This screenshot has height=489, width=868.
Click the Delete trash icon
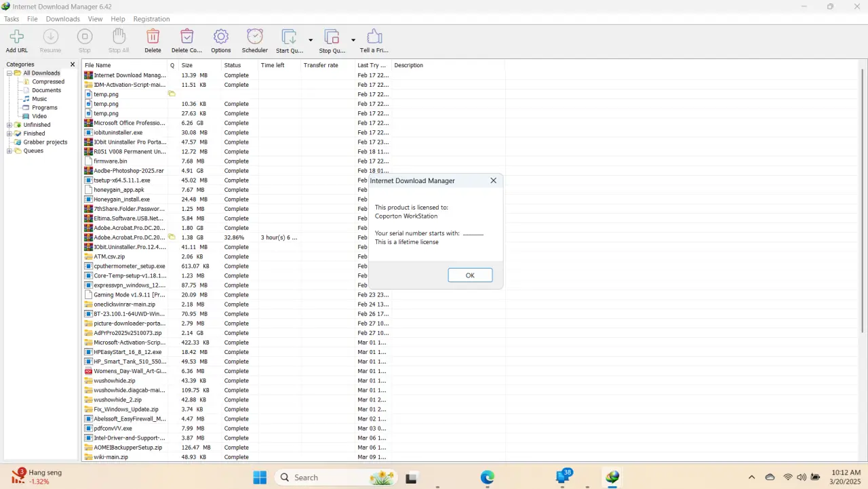pos(153,37)
